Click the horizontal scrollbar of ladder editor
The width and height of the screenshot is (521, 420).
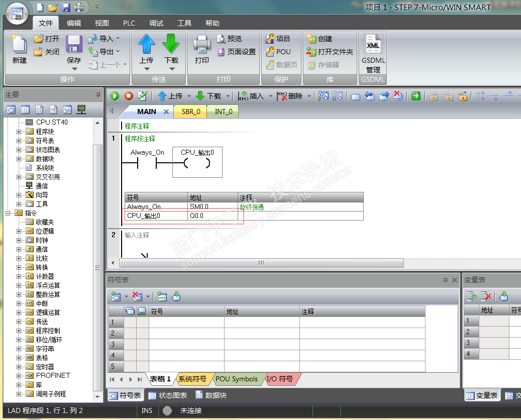(261, 263)
